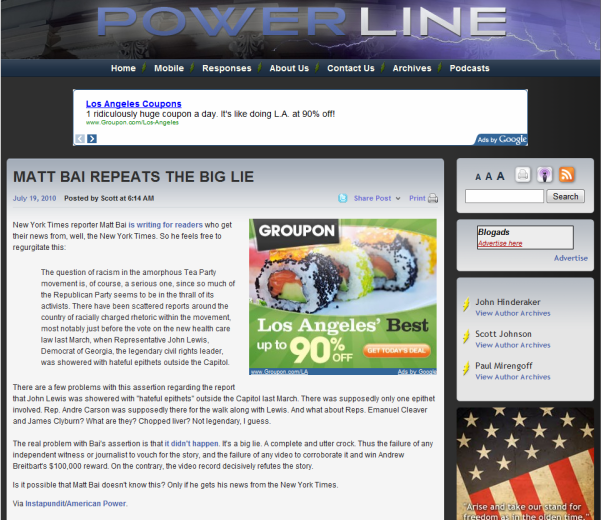This screenshot has height=520, width=601.
Task: Click the sidebar search text field
Action: pyautogui.click(x=504, y=196)
